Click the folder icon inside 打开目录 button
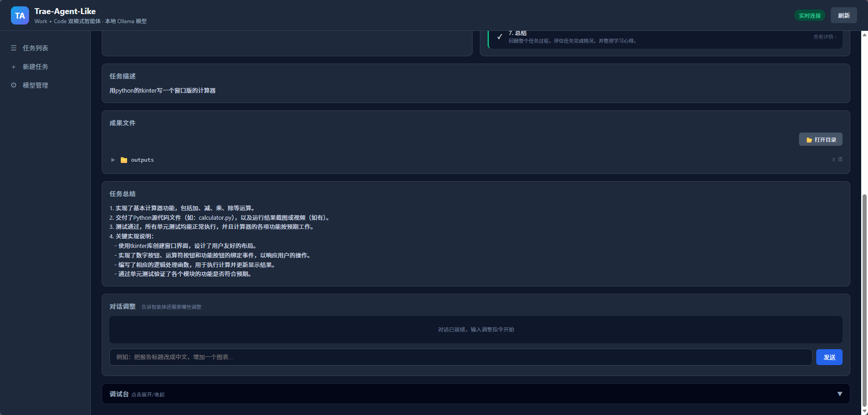The width and height of the screenshot is (868, 415). pyautogui.click(x=809, y=140)
